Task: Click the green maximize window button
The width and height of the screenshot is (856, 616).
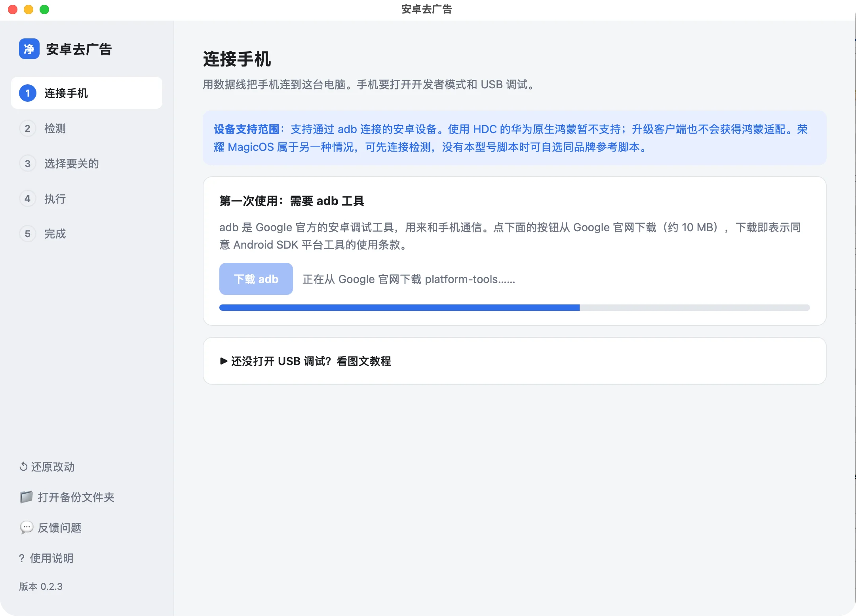Action: [44, 10]
